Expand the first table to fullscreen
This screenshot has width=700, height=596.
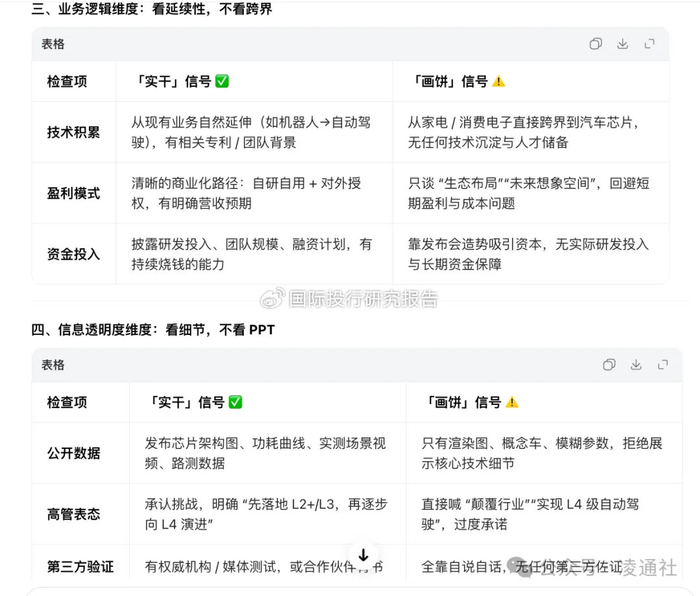click(650, 44)
